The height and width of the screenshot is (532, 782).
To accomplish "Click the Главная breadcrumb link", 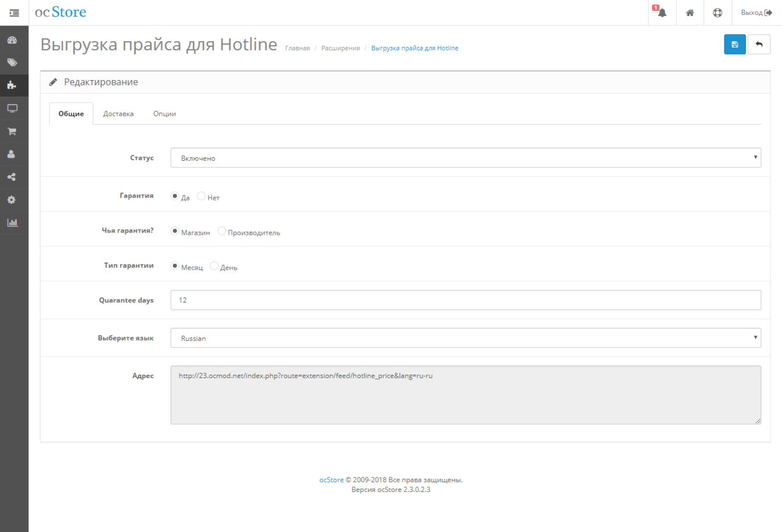I will (298, 48).
